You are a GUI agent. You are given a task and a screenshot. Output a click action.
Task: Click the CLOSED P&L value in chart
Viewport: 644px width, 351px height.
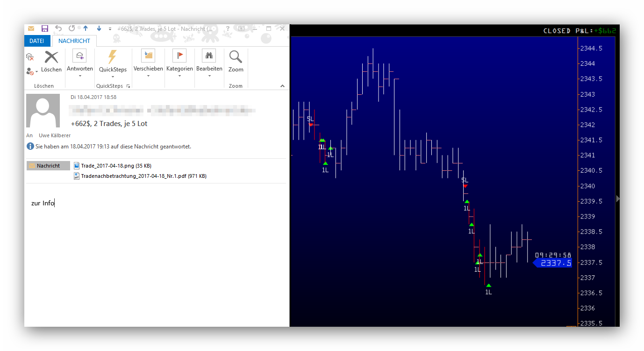click(x=605, y=31)
